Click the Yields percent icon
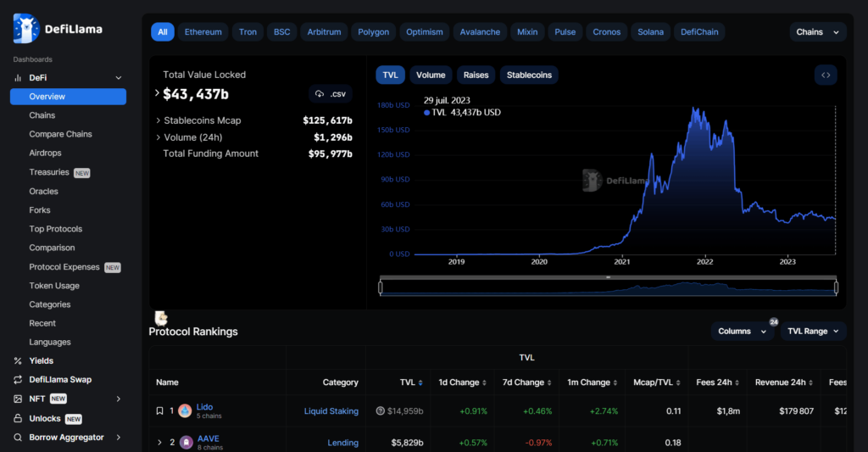This screenshot has width=868, height=452. [18, 360]
